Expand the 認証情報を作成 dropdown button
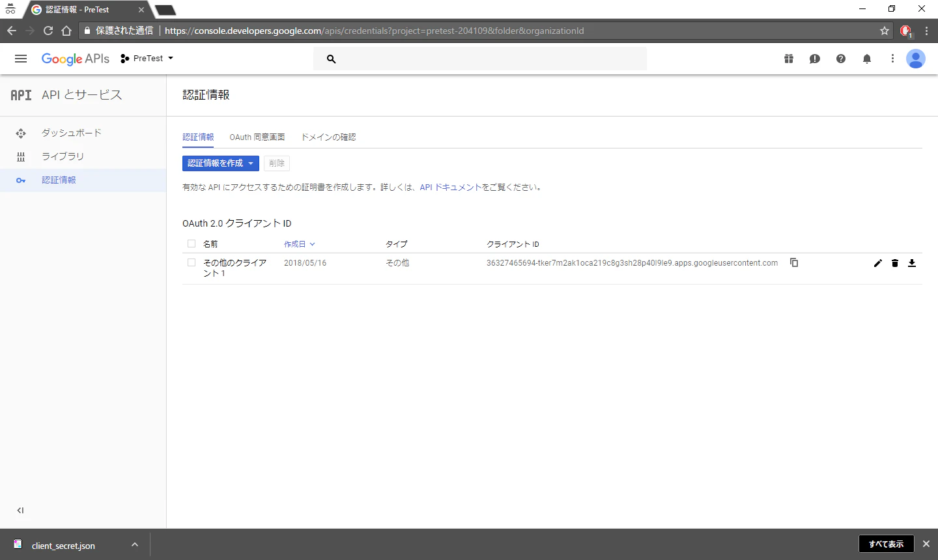Viewport: 938px width, 560px height. point(221,163)
